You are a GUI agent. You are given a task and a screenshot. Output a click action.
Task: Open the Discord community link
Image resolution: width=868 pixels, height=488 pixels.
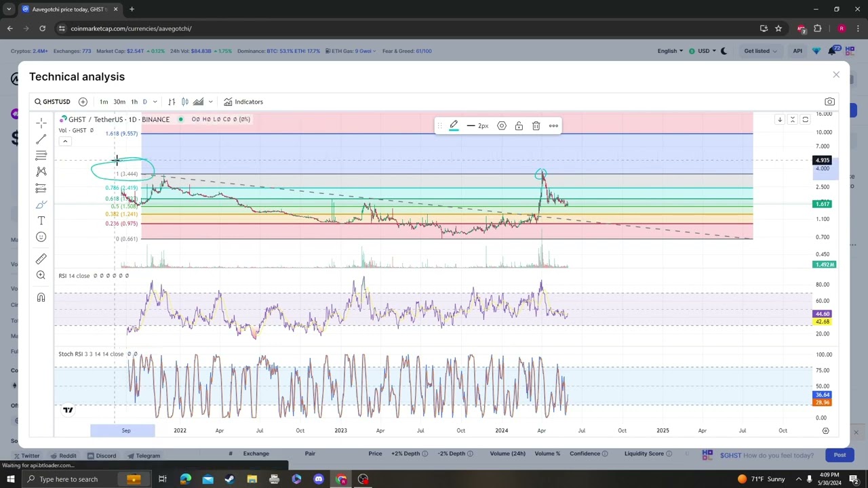point(100,455)
